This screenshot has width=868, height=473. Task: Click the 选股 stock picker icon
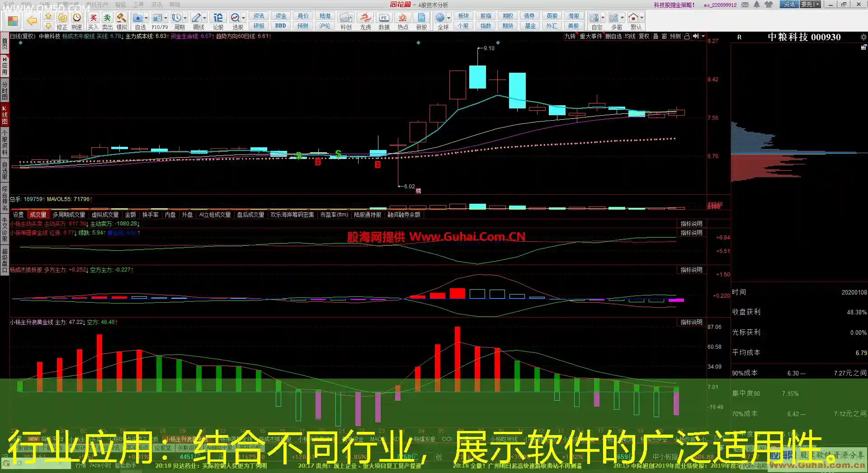[x=235, y=18]
